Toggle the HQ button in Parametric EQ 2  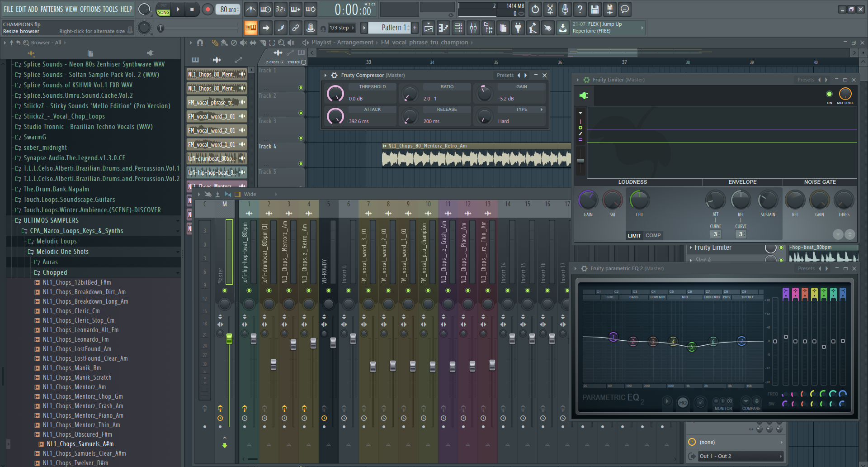(x=683, y=402)
